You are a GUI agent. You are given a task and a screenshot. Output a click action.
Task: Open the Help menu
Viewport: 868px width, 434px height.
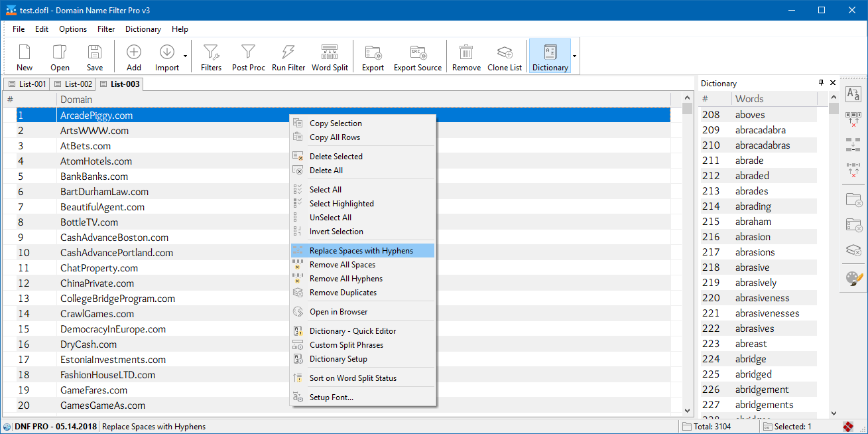180,29
